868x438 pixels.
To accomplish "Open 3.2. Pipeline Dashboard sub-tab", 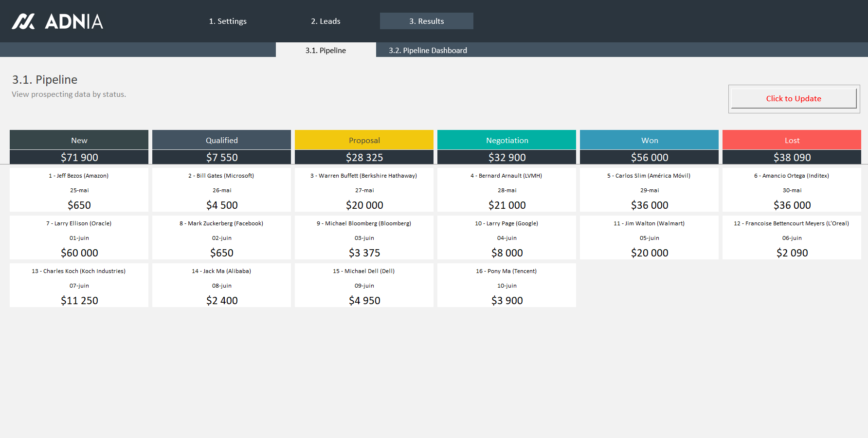I will click(x=428, y=50).
